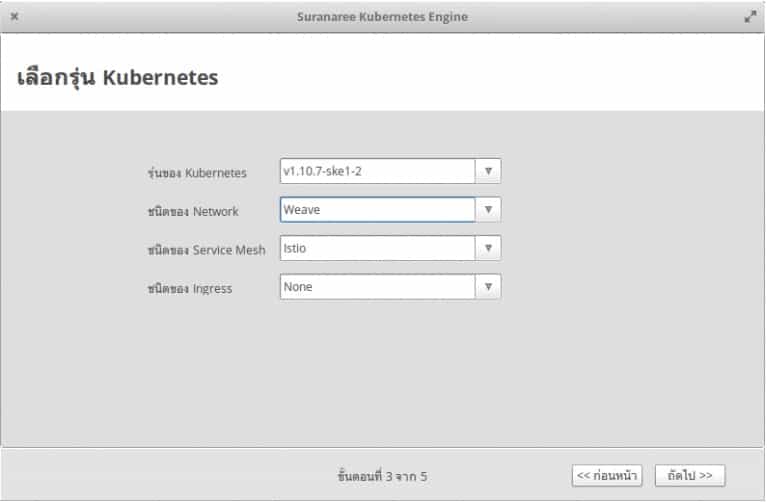Open the Kubernetes version dropdown arrow
Viewport: 767px width, 502px height.
click(x=488, y=171)
